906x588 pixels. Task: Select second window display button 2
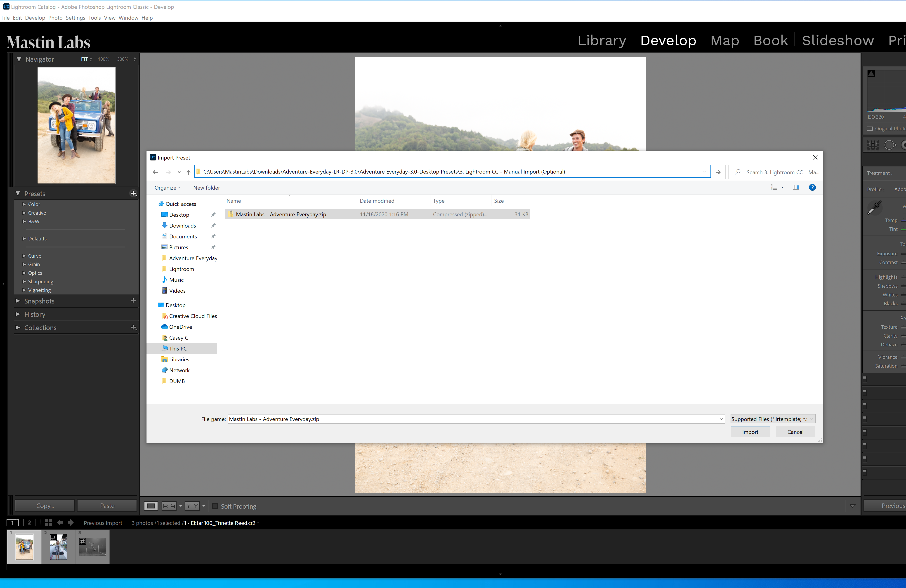click(29, 522)
